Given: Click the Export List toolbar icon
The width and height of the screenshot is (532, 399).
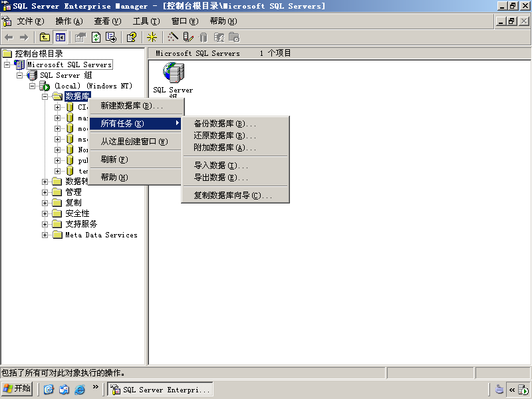Looking at the screenshot, I should [111, 37].
